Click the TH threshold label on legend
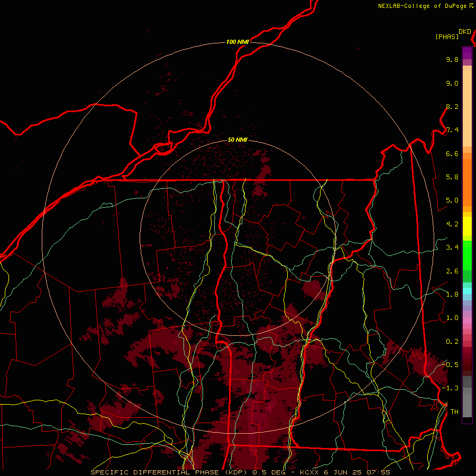Viewport: 476px width, 476px height. pyautogui.click(x=454, y=411)
